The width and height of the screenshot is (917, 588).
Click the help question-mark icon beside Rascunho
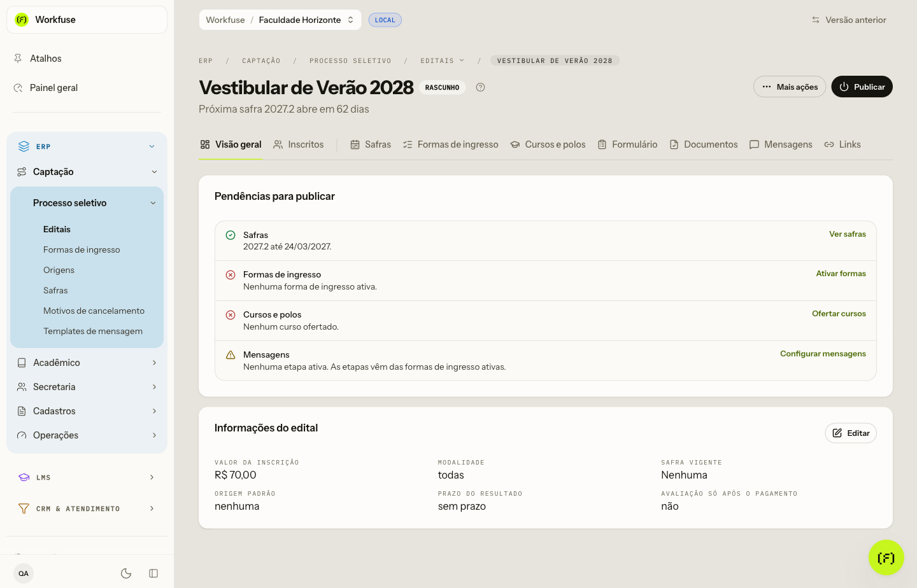pyautogui.click(x=481, y=88)
